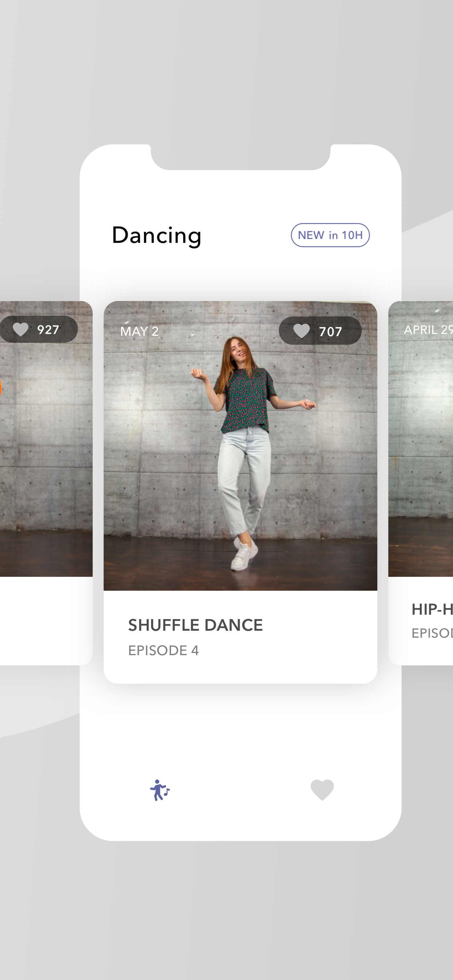Click the 927 like count number
453x980 pixels.
48,330
